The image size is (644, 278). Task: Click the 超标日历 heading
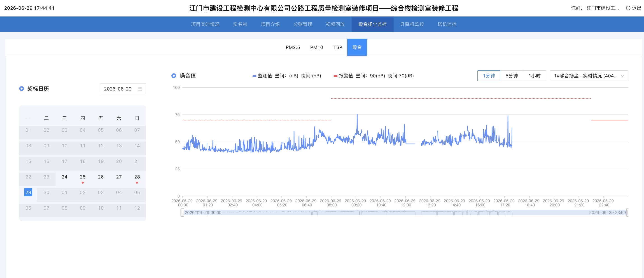38,89
